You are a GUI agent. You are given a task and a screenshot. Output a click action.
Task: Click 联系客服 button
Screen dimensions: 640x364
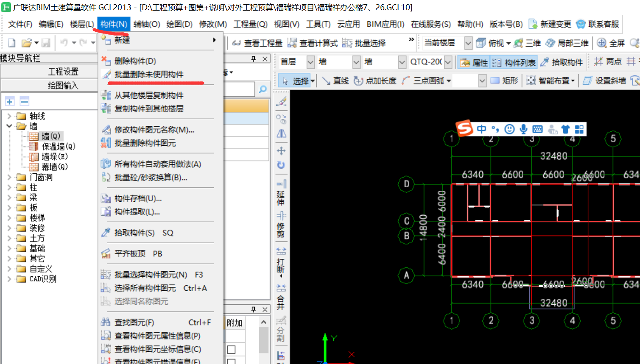click(598, 24)
